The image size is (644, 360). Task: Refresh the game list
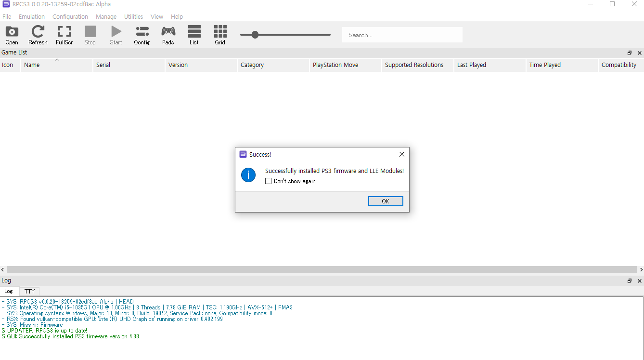tap(38, 35)
